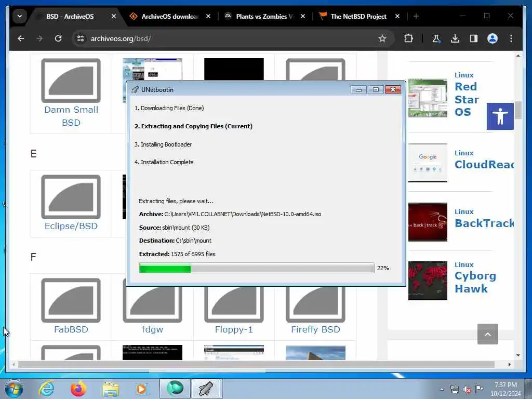Close the BSD - ArchiveOS tab
The width and height of the screenshot is (532, 399).
(x=114, y=16)
